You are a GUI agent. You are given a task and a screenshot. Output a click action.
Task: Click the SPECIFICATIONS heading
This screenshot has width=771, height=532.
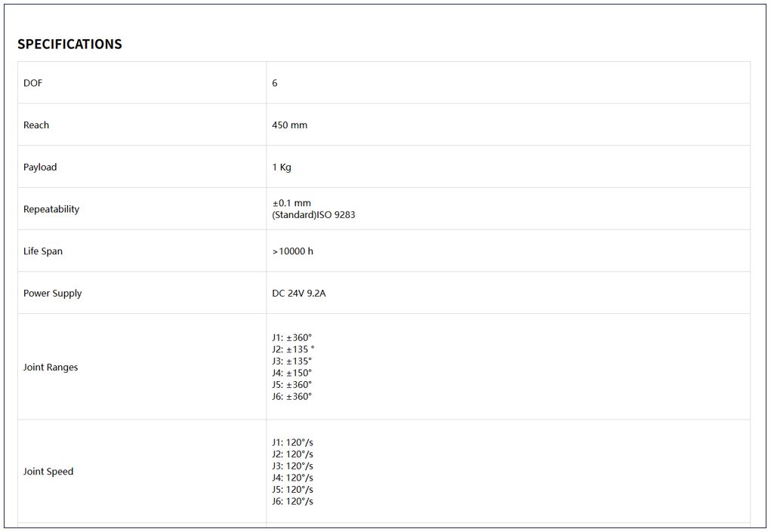(69, 44)
